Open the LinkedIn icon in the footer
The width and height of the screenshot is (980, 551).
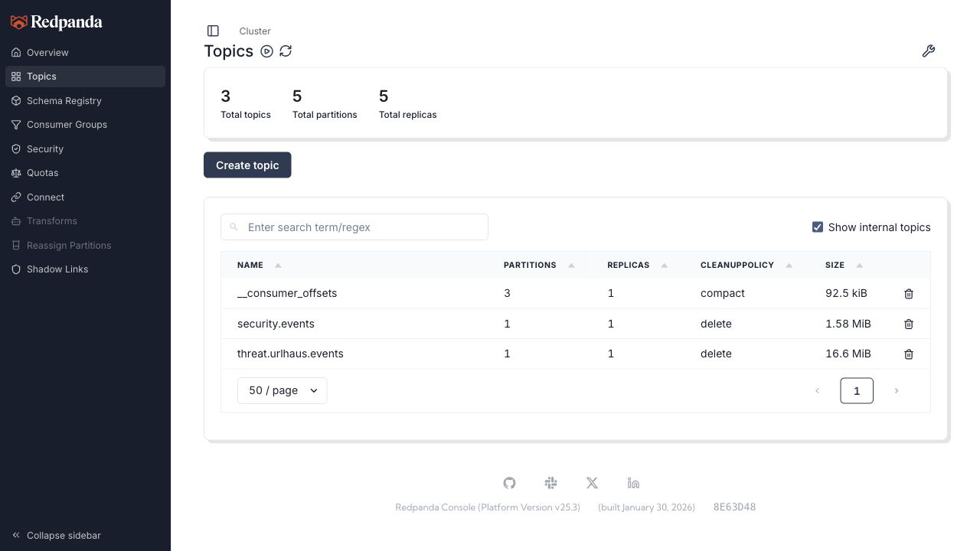click(x=633, y=483)
